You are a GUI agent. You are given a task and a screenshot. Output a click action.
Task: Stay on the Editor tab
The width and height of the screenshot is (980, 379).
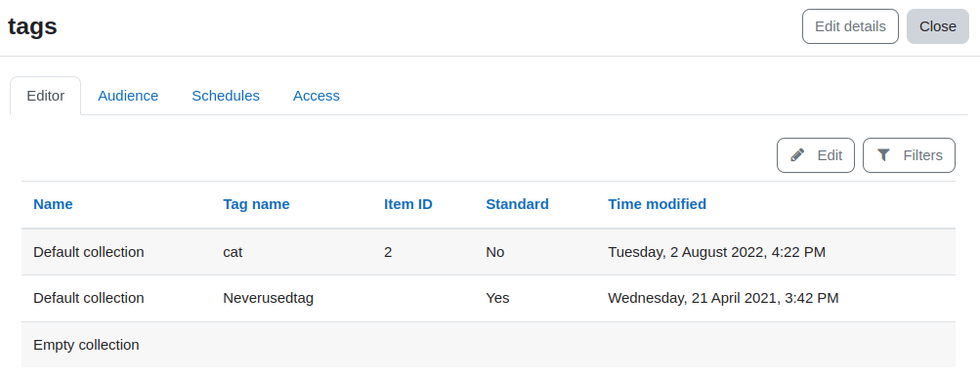click(x=46, y=96)
